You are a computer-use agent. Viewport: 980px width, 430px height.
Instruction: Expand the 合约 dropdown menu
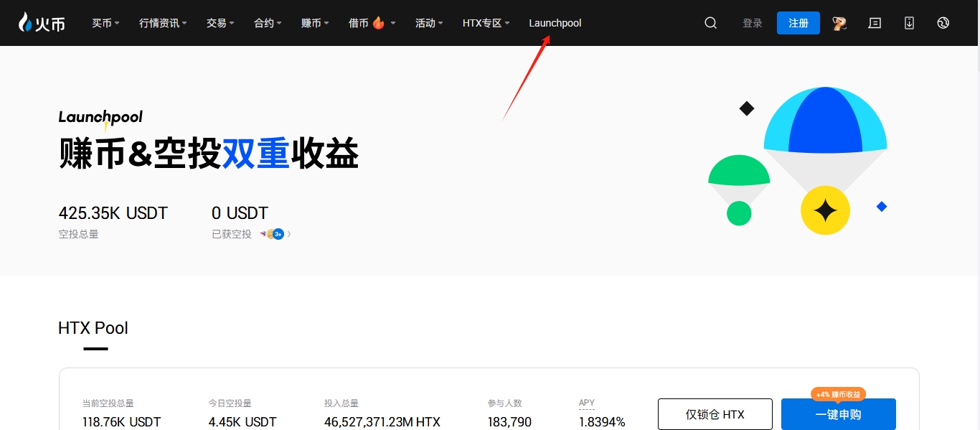(268, 23)
